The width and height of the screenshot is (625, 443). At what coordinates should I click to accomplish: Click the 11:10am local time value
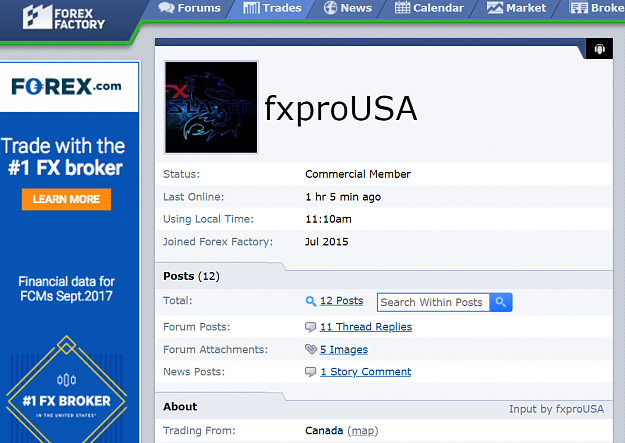[328, 219]
